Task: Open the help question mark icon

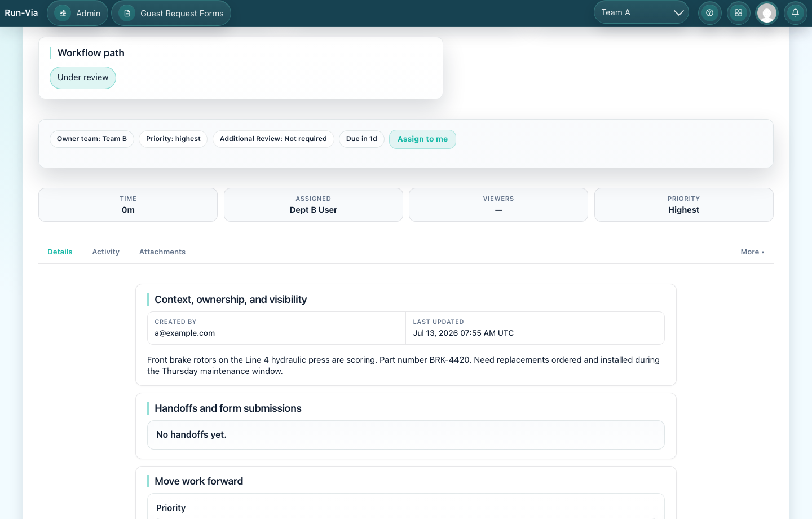Action: tap(710, 13)
